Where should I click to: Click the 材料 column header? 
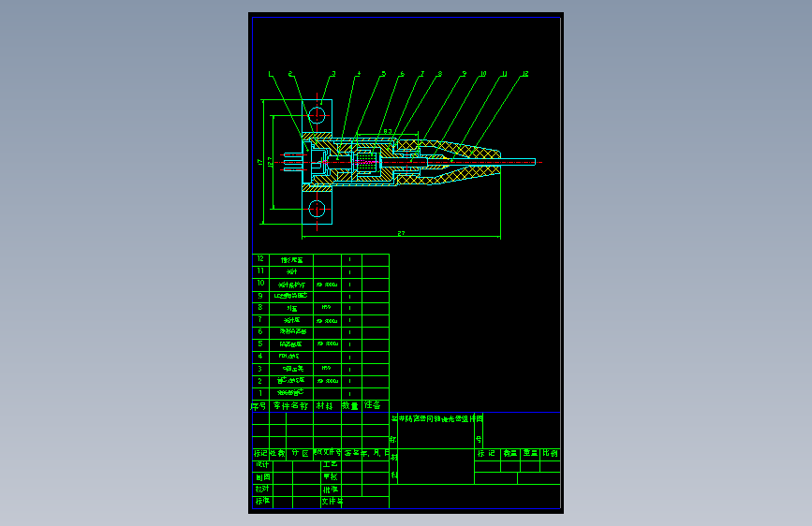tap(325, 406)
